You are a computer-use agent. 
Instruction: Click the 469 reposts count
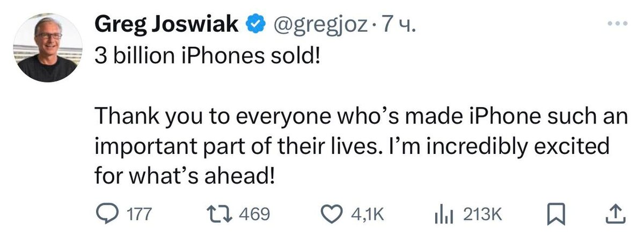(x=253, y=215)
